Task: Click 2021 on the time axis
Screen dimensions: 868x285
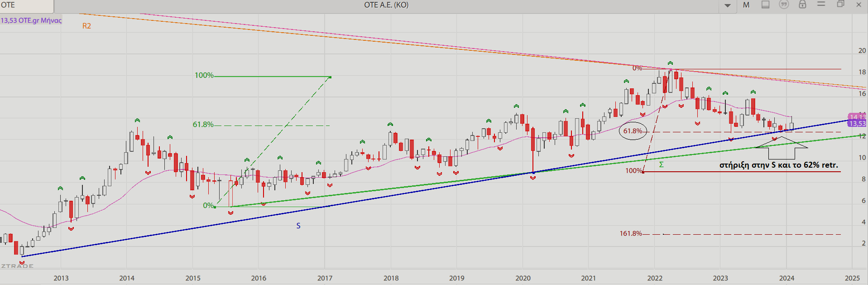Action: pyautogui.click(x=589, y=278)
